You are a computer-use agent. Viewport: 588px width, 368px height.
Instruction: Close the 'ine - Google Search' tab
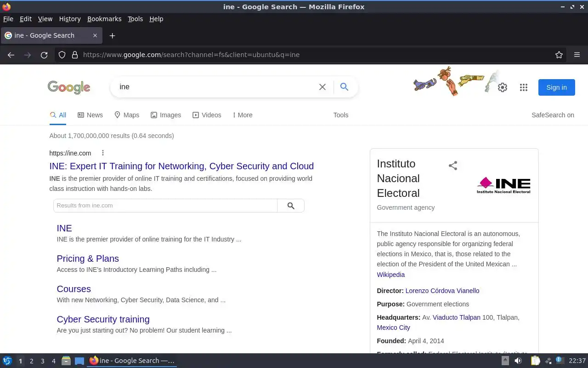point(95,35)
